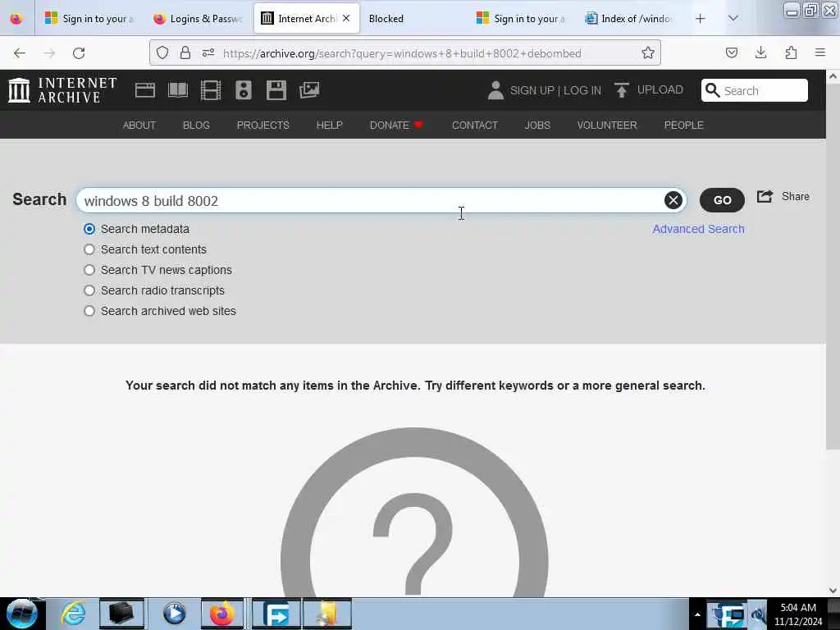This screenshot has width=840, height=630.
Task: Click the user avatar icon
Action: click(495, 90)
